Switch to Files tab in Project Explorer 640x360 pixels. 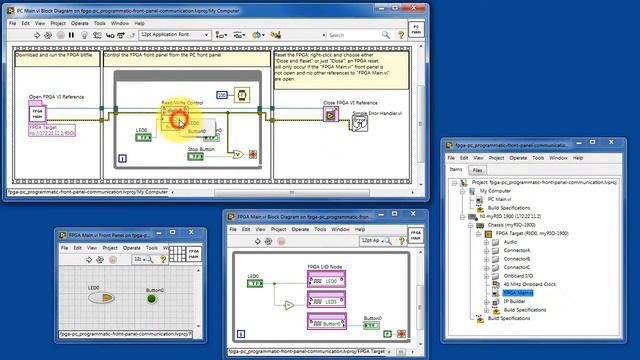click(x=477, y=170)
